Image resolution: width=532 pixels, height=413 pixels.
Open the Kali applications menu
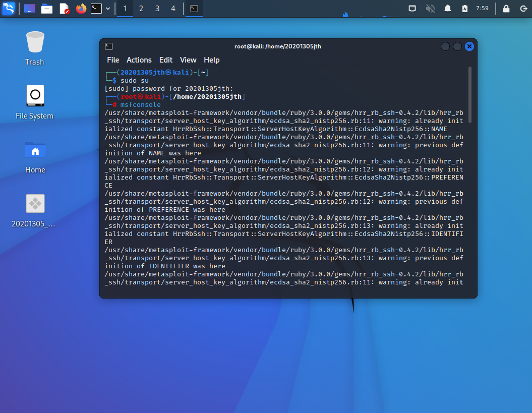[x=9, y=8]
